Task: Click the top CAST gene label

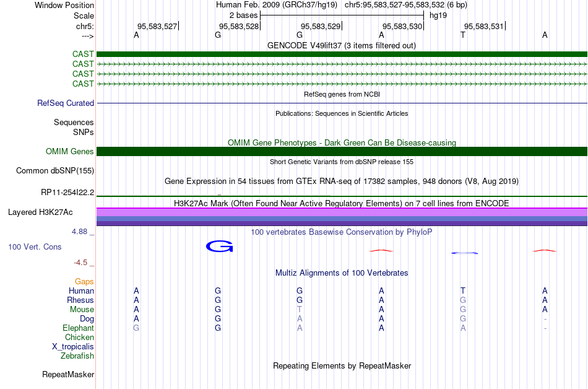Action: (83, 54)
